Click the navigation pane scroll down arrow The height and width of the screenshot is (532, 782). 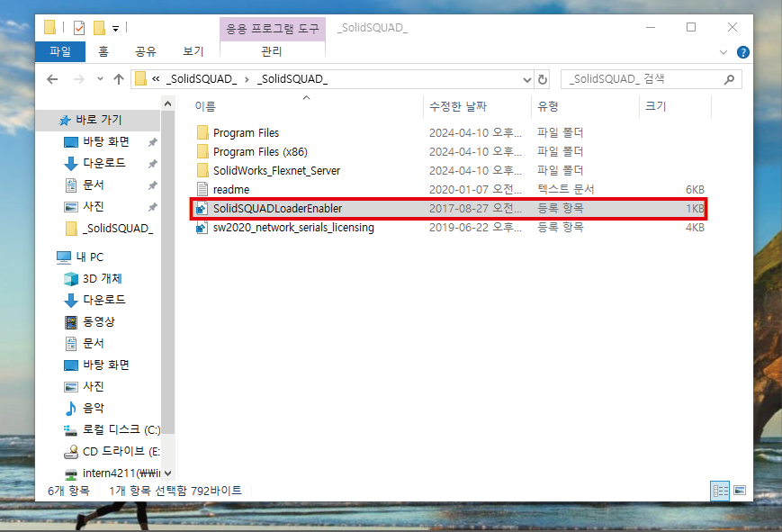click(x=168, y=473)
